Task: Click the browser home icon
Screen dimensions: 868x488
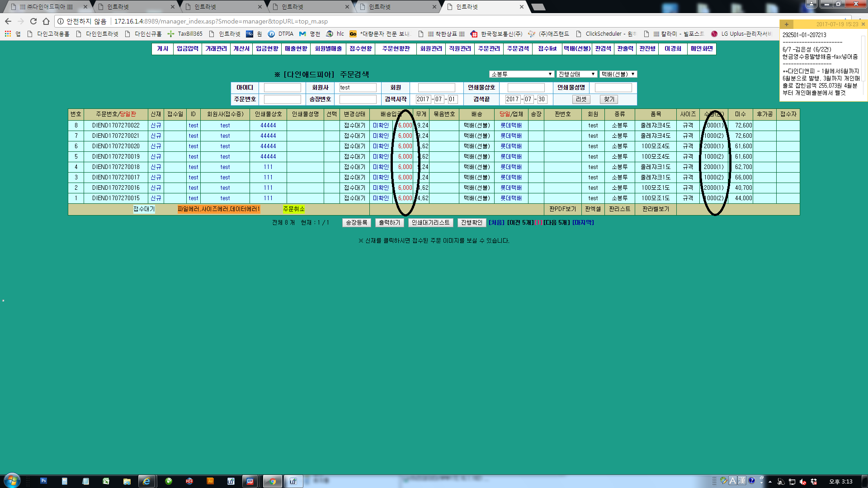Action: (x=46, y=21)
